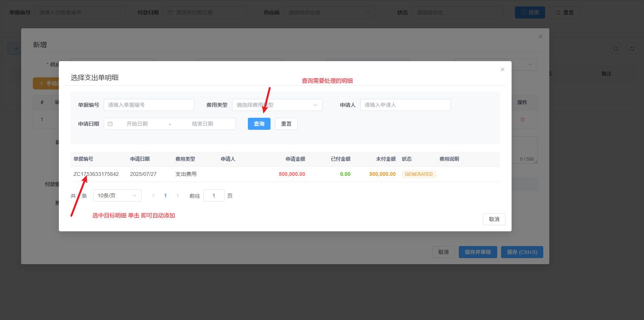
Task: Click the 搜索 button on the background page
Action: tap(530, 12)
